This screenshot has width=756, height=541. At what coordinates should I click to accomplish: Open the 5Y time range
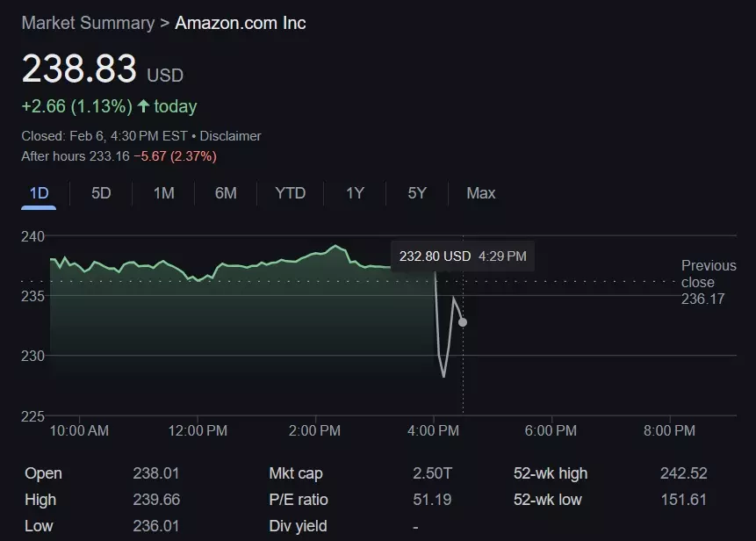pos(417,193)
